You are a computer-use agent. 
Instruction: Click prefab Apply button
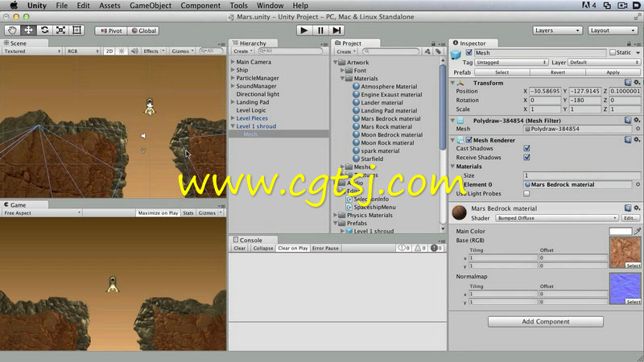click(x=613, y=72)
